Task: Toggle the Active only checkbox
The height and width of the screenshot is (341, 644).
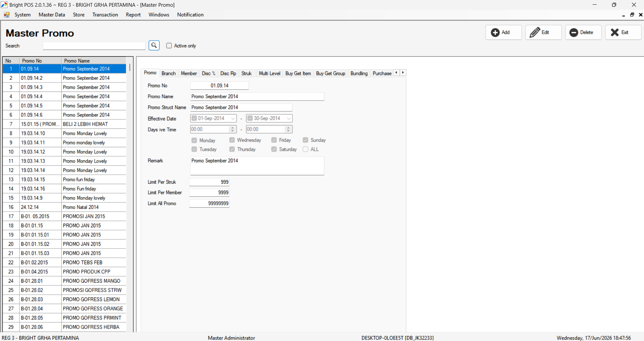Action: click(x=169, y=46)
